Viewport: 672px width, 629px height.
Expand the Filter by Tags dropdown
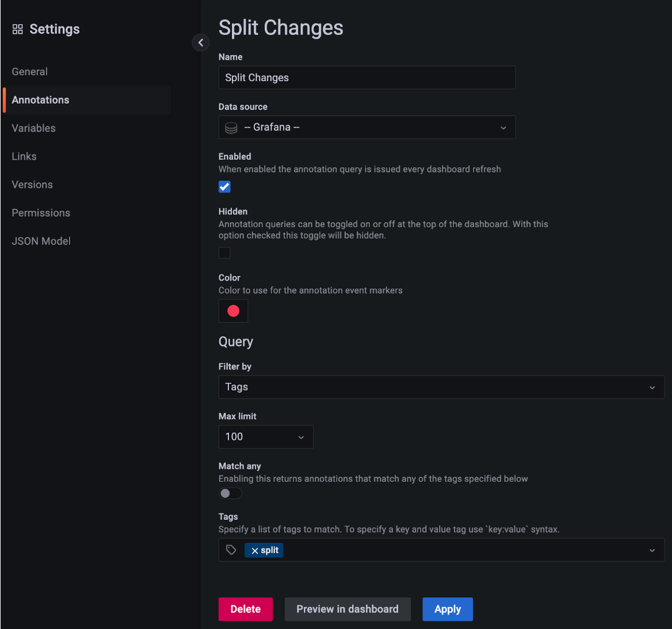pos(652,388)
